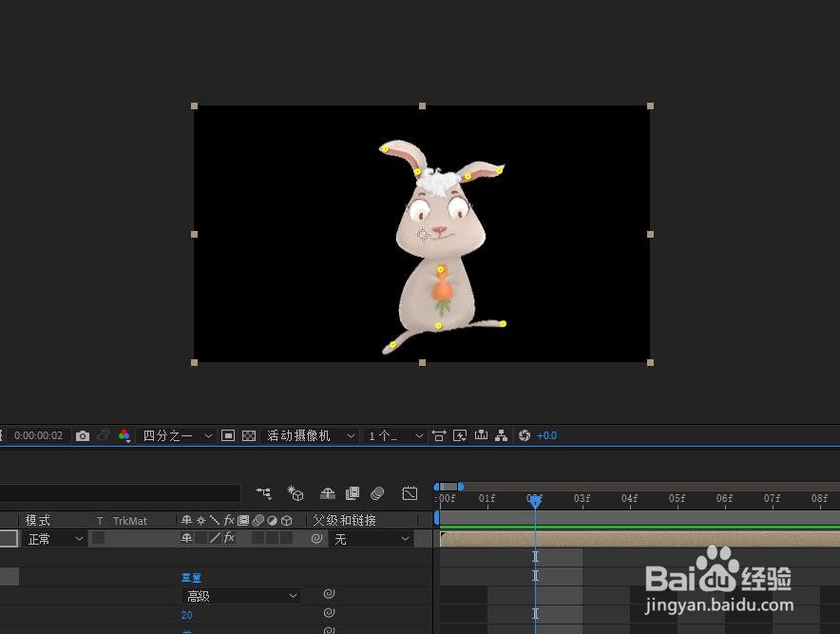
Task: Click the adjustment layer column header icon
Action: (x=272, y=520)
